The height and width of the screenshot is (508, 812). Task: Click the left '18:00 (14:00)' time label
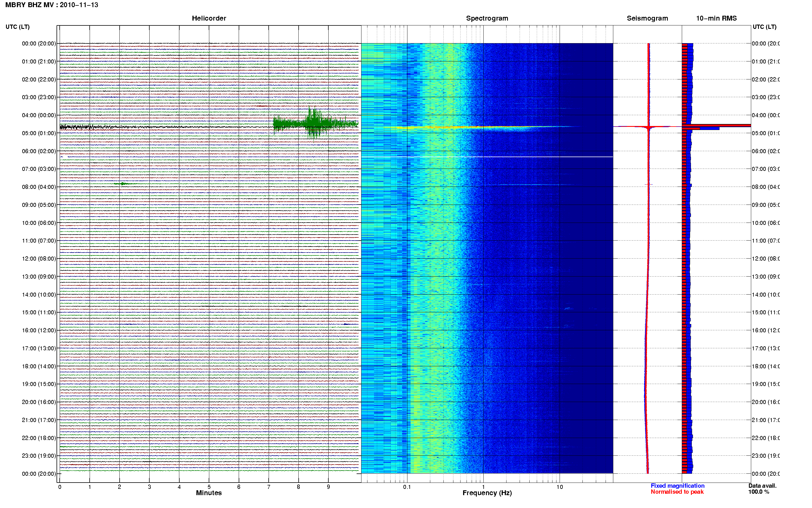pyautogui.click(x=39, y=366)
